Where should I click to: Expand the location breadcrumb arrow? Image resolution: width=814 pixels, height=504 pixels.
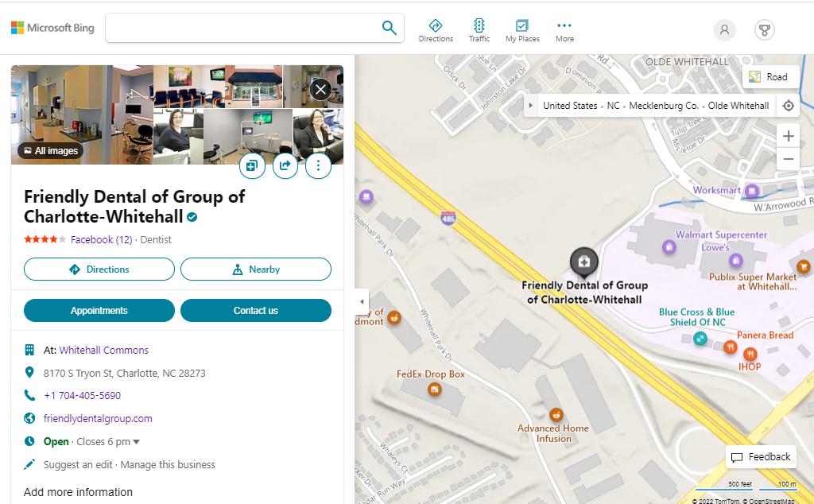(x=532, y=106)
